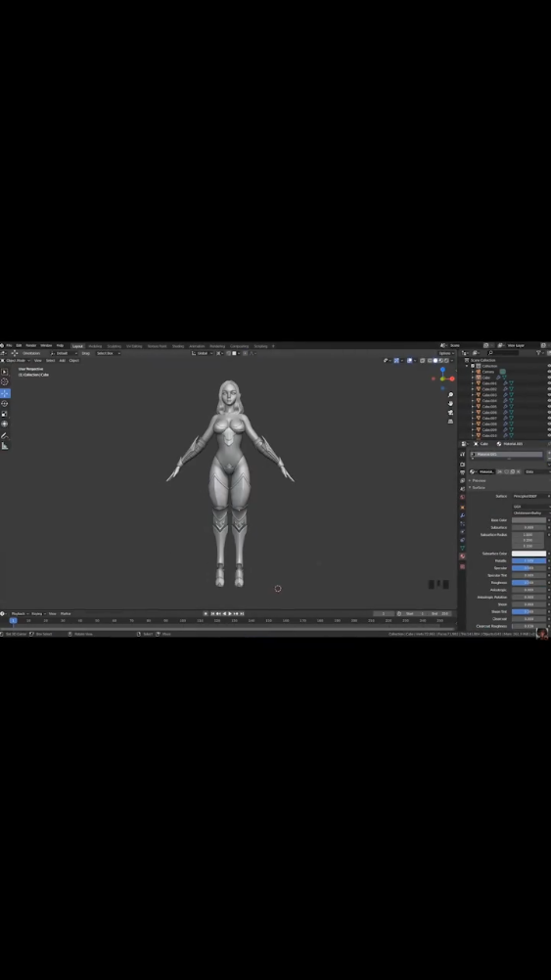Click the outliner search field
The width and height of the screenshot is (551, 980).
tap(504, 353)
